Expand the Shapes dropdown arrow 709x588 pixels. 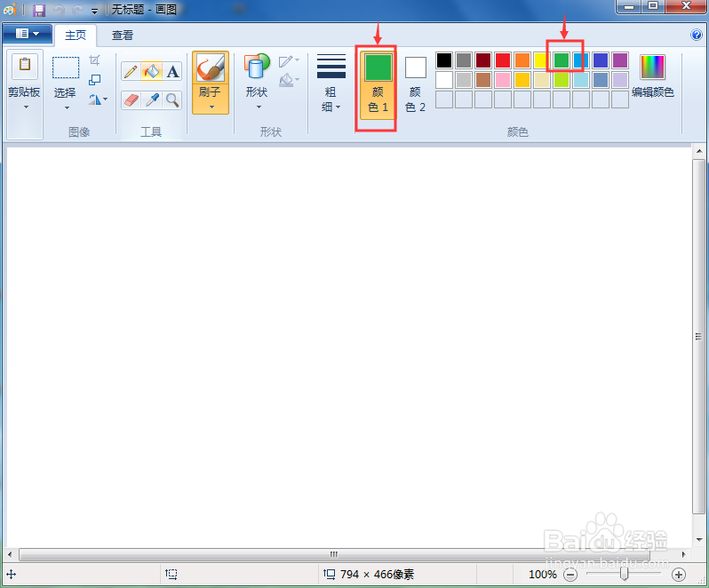pyautogui.click(x=259, y=107)
